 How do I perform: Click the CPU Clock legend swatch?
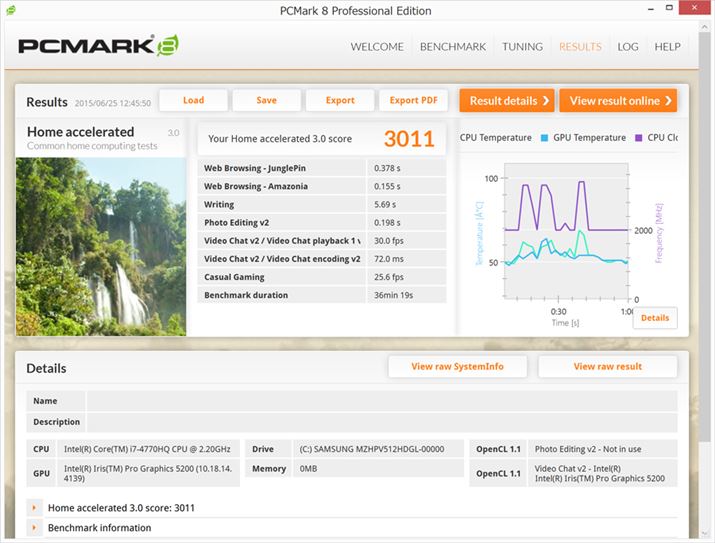[x=638, y=138]
